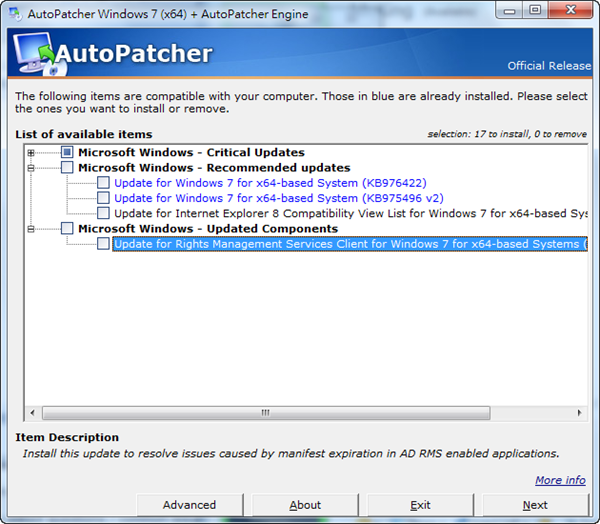Toggle the Critical Updates checkbox
600x524 pixels.
coord(67,153)
